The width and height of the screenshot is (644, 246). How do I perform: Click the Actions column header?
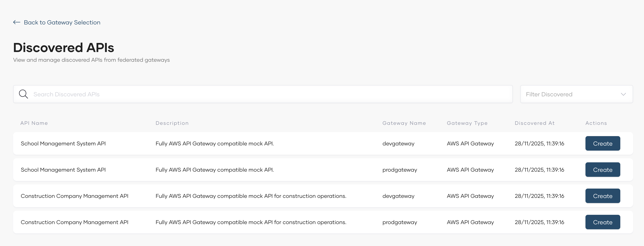coord(596,123)
